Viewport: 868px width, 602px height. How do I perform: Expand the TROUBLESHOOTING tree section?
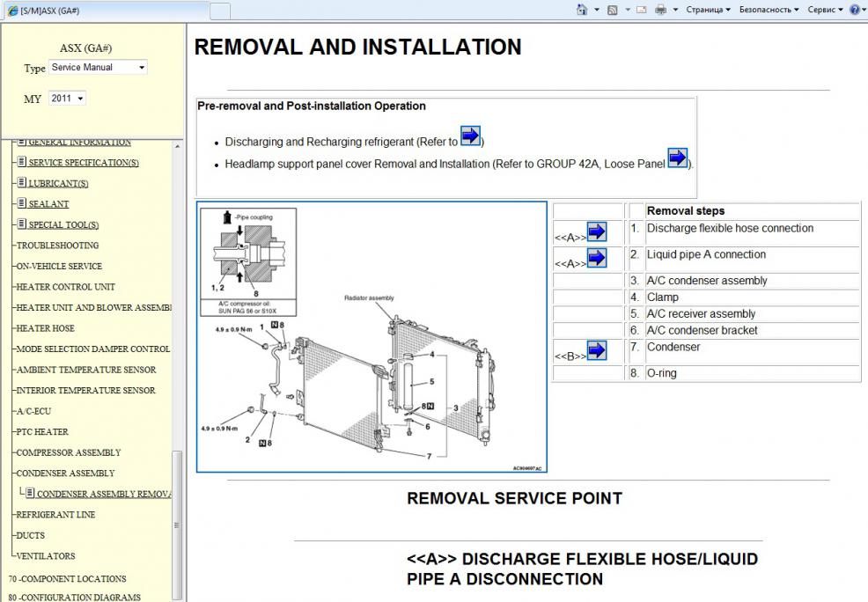(57, 246)
